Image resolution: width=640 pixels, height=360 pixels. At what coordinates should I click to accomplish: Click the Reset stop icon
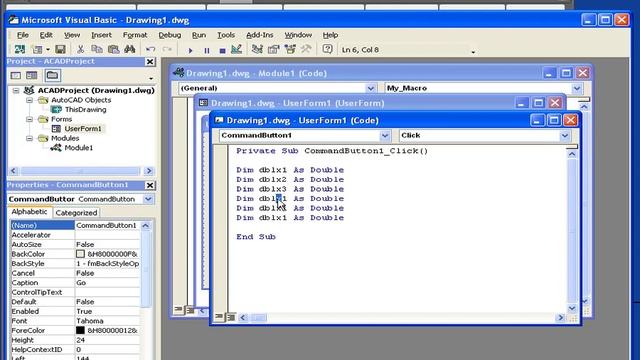[x=222, y=51]
